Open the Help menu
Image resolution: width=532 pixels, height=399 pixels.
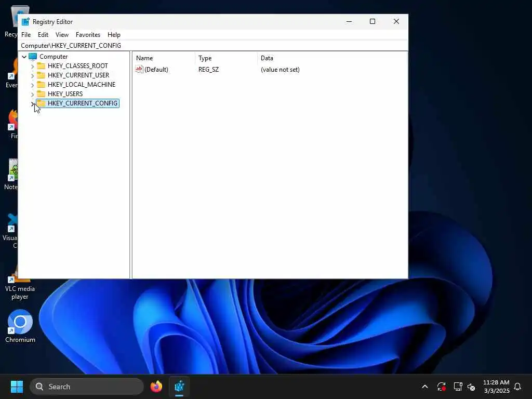tap(114, 35)
